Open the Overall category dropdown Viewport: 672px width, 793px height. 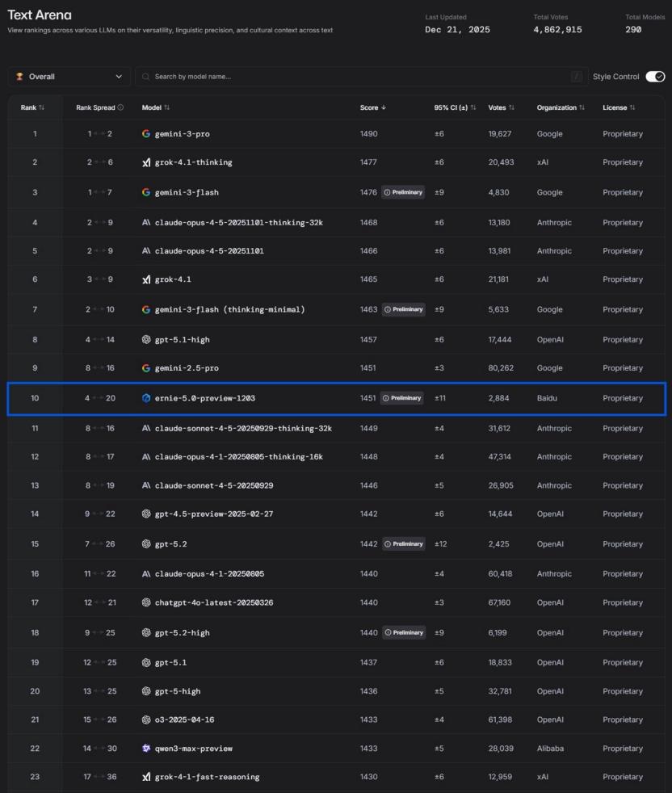(x=69, y=77)
